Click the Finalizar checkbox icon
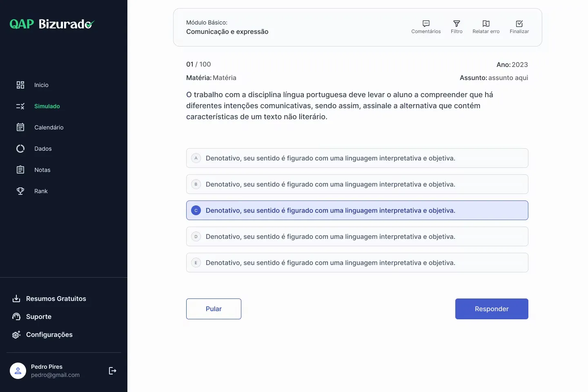588x392 pixels. (x=519, y=24)
